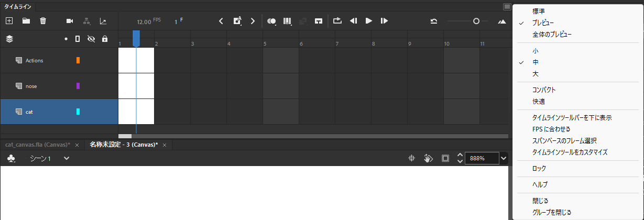Select the nose layer
The image size is (644, 220).
coord(31,86)
